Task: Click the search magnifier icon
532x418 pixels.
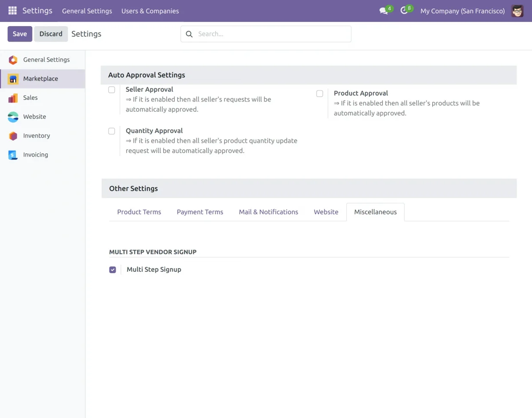Action: [x=189, y=34]
